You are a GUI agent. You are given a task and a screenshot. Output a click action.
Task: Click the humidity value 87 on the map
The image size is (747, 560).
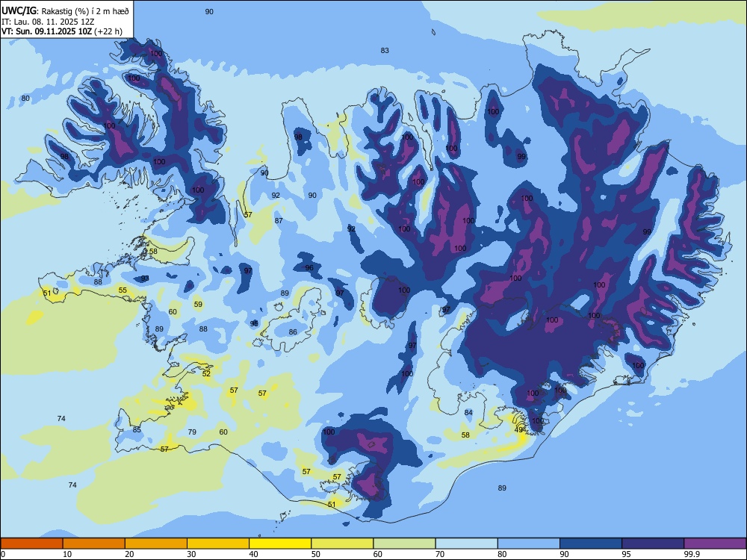point(279,220)
